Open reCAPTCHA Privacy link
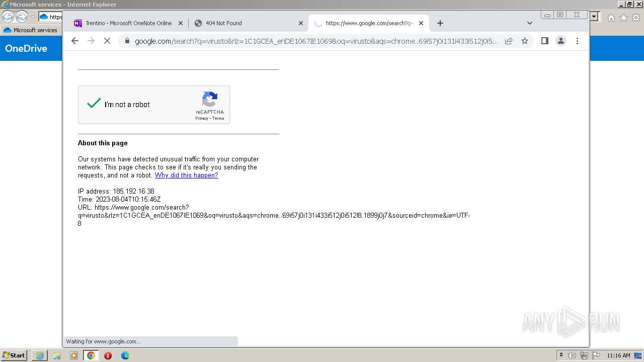The width and height of the screenshot is (644, 362). point(202,119)
